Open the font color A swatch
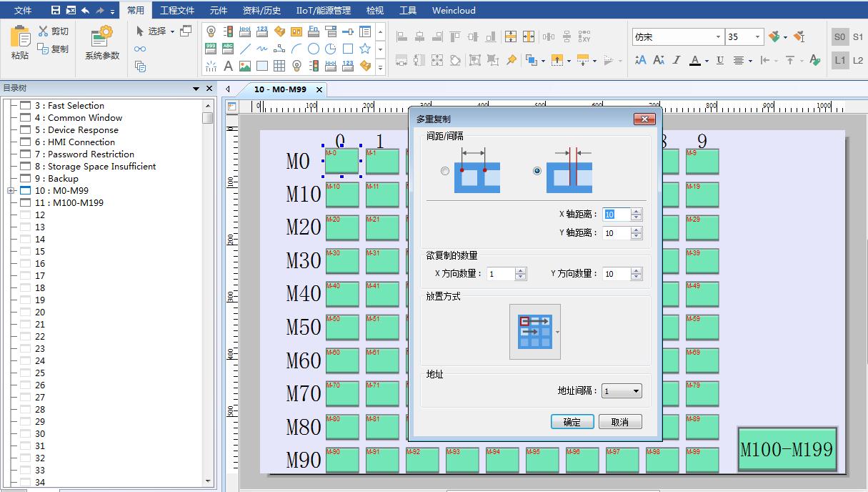This screenshot has width=868, height=492. [x=694, y=61]
